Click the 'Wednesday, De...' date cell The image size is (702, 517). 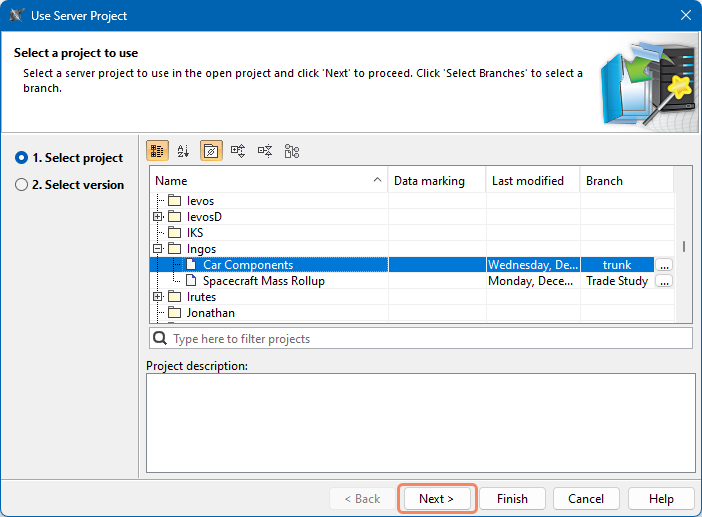533,265
